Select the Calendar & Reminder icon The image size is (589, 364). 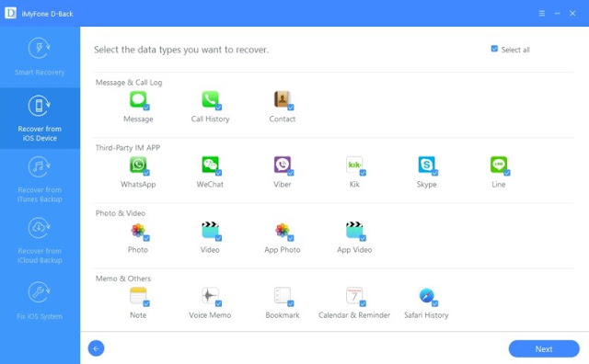click(x=354, y=296)
